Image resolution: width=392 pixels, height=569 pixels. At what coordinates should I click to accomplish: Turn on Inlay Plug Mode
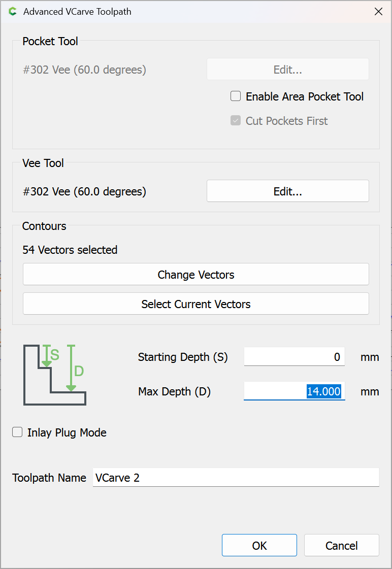(17, 432)
